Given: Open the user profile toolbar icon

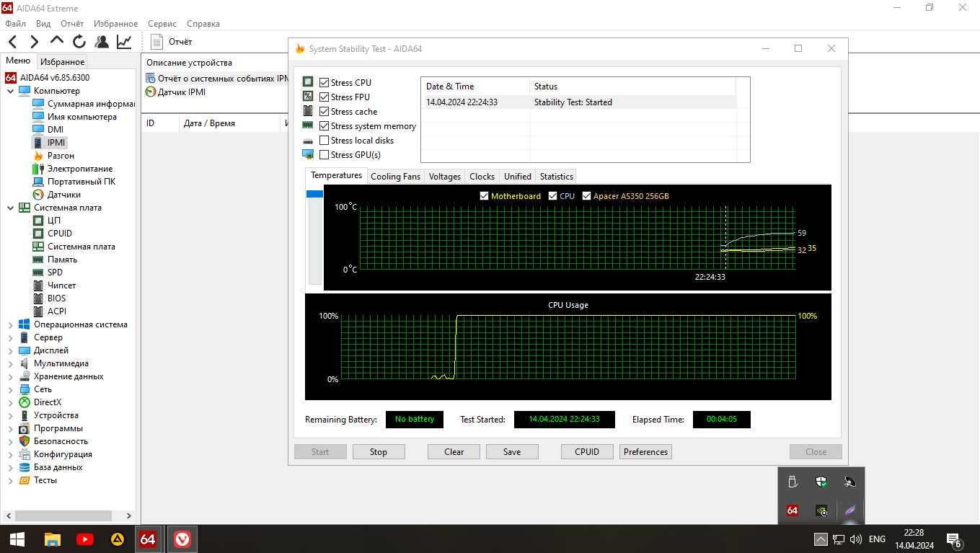Looking at the screenshot, I should (102, 42).
